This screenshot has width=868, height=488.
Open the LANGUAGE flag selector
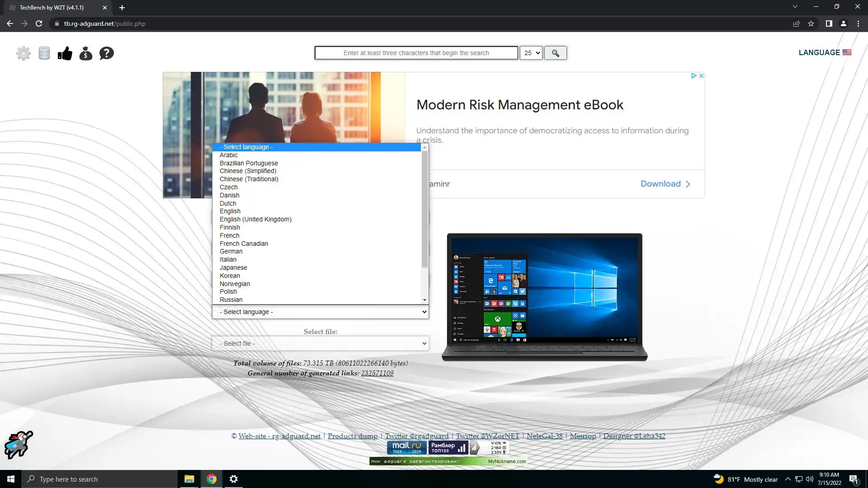click(x=825, y=52)
